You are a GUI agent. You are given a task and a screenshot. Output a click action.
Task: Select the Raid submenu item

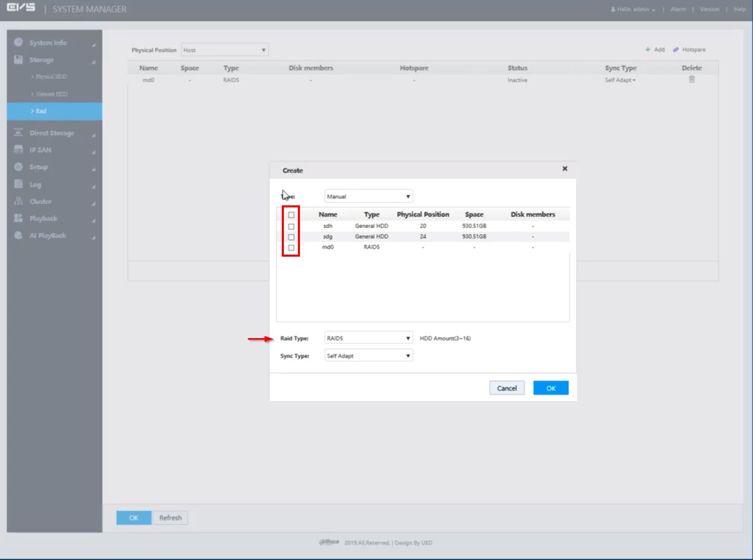coord(54,111)
